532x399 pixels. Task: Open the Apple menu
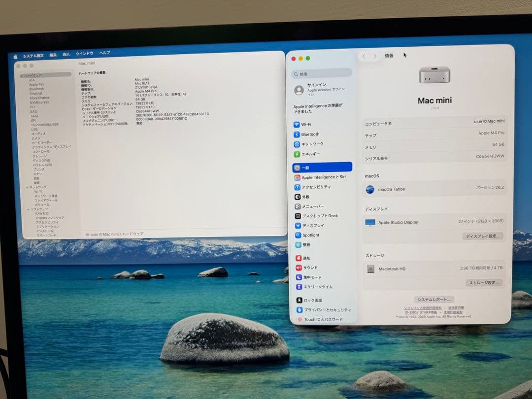pyautogui.click(x=15, y=54)
